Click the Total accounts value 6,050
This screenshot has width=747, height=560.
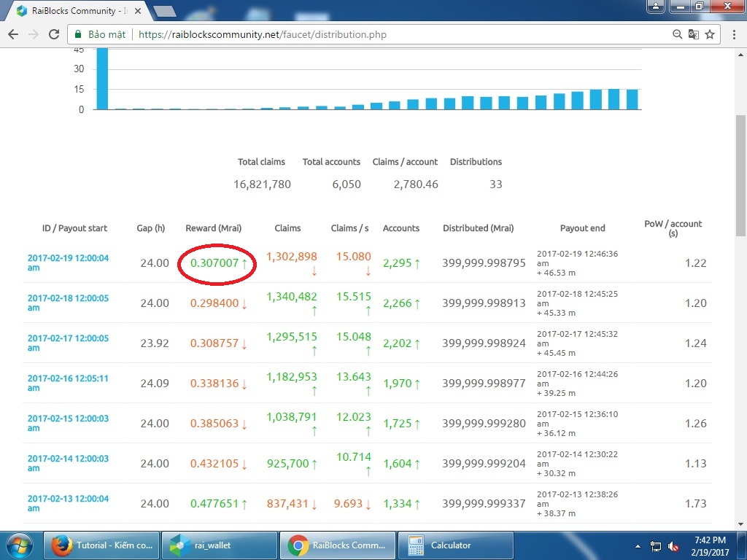click(347, 184)
